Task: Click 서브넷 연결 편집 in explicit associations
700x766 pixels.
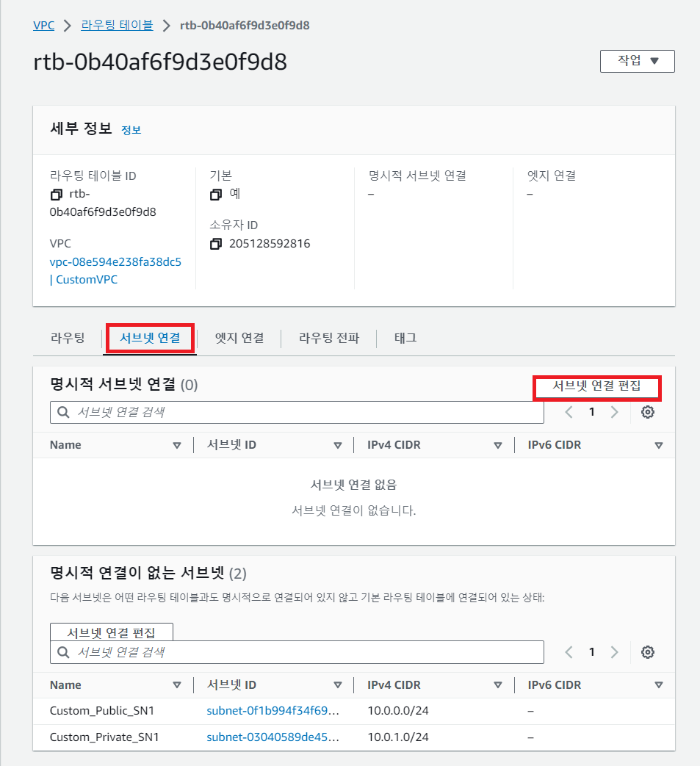Action: point(596,386)
